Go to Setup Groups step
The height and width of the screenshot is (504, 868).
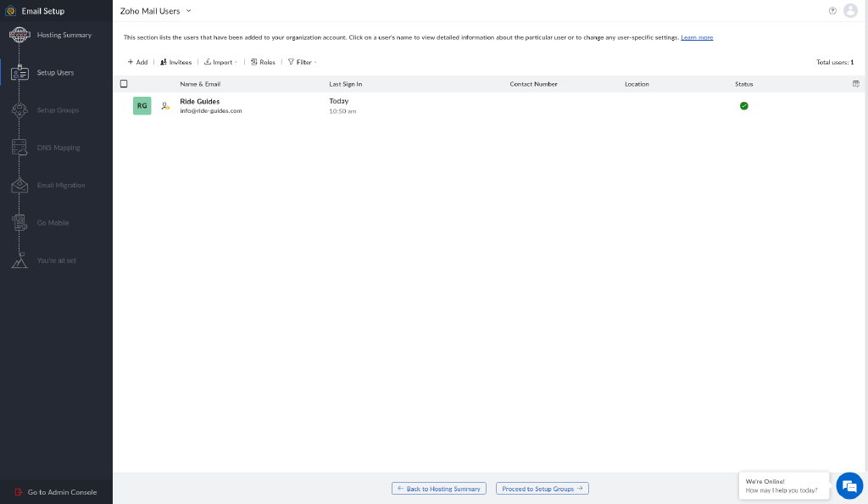pyautogui.click(x=58, y=110)
